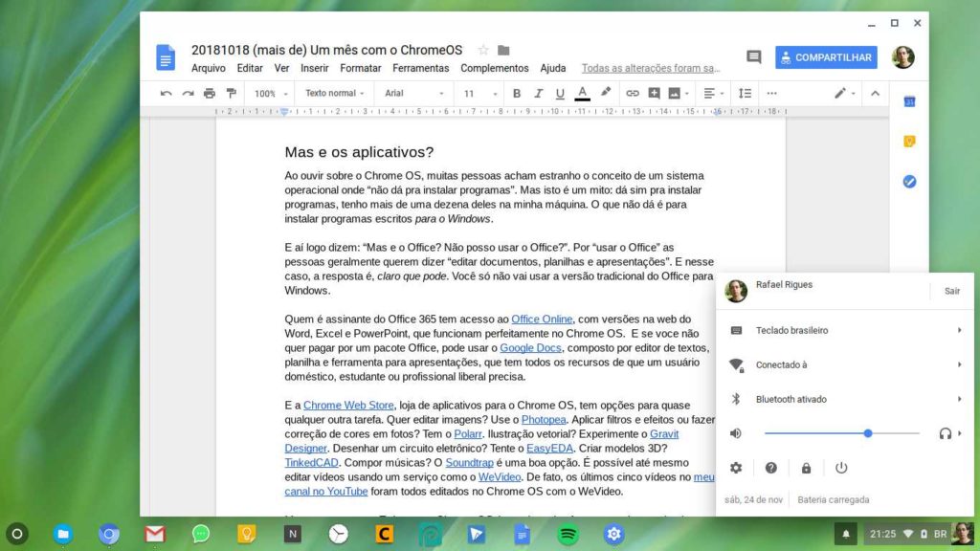Select the paint format roller tool
Image resolution: width=980 pixels, height=551 pixels.
232,94
